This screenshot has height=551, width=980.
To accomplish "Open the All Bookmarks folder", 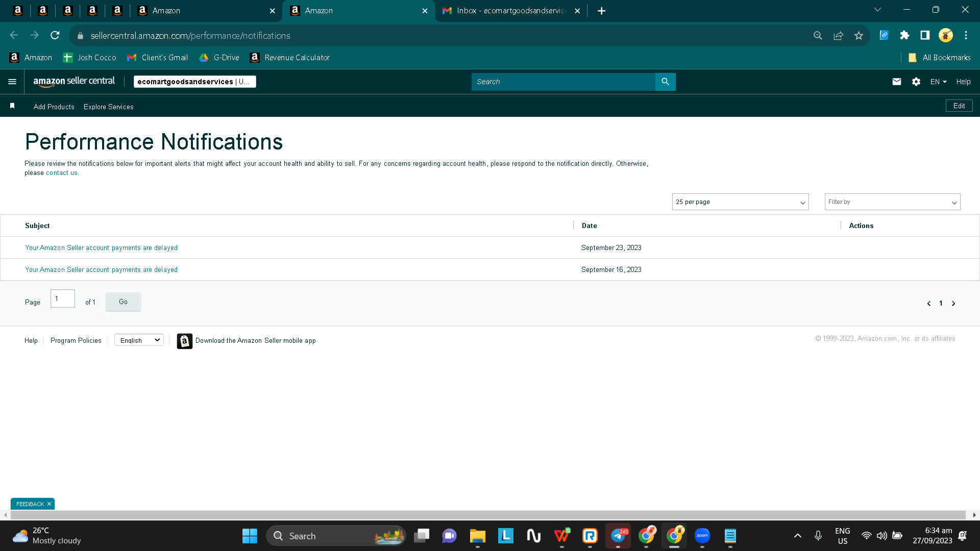I will click(940, 58).
